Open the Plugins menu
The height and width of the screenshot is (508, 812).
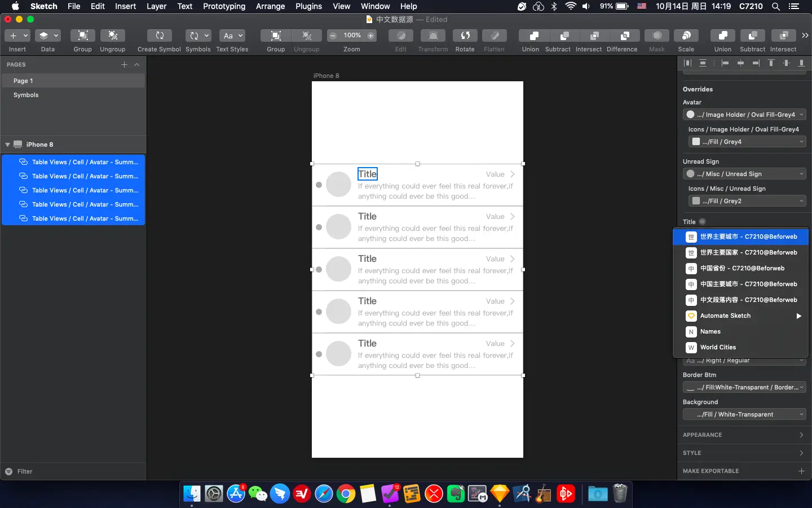coord(308,6)
